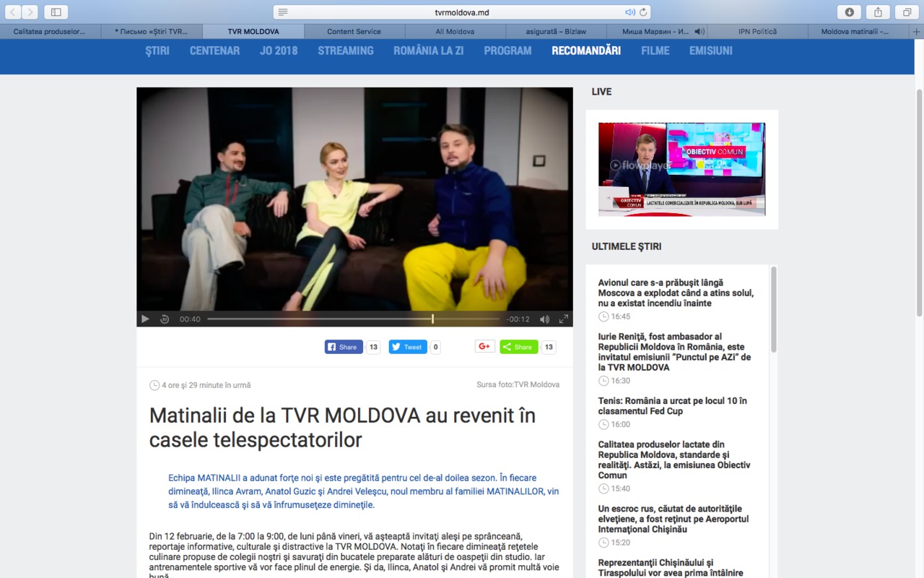
Task: Open the Obiectiv Comun live stream thumbnail
Action: [681, 169]
